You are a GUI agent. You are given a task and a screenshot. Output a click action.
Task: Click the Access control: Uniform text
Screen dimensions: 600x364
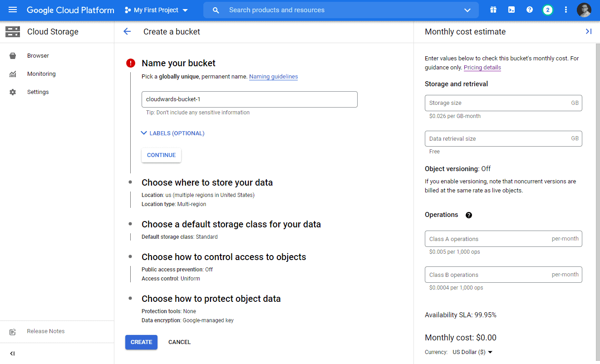click(x=171, y=279)
